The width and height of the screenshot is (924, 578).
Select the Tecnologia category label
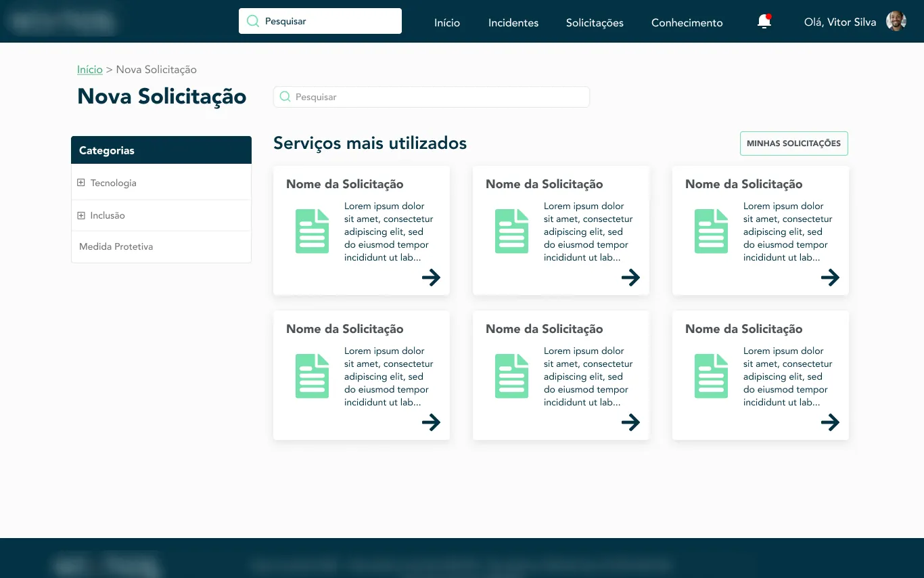pyautogui.click(x=113, y=183)
